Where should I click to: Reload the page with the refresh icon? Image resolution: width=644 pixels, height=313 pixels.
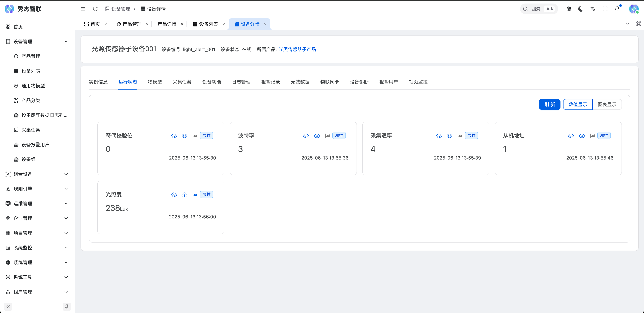[x=95, y=9]
